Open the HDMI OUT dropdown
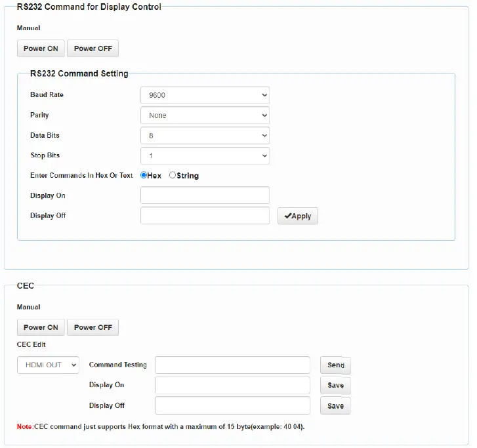This screenshot has width=477, height=448. pos(48,365)
